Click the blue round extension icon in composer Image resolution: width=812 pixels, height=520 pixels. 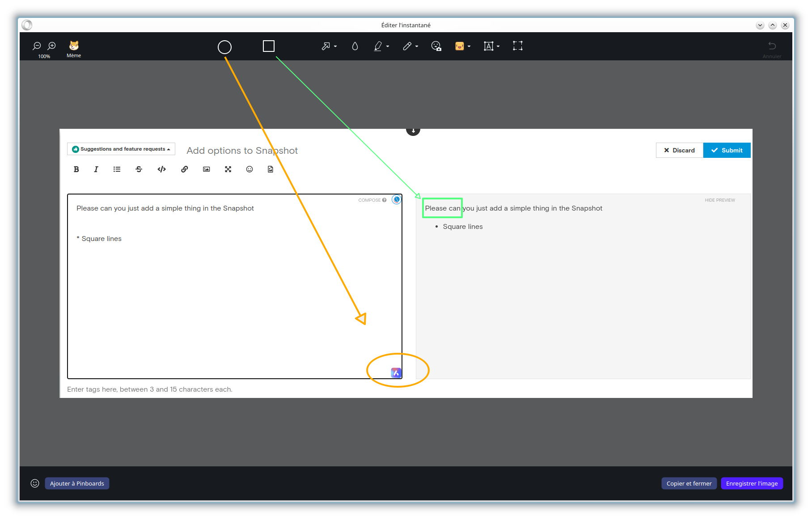click(396, 199)
